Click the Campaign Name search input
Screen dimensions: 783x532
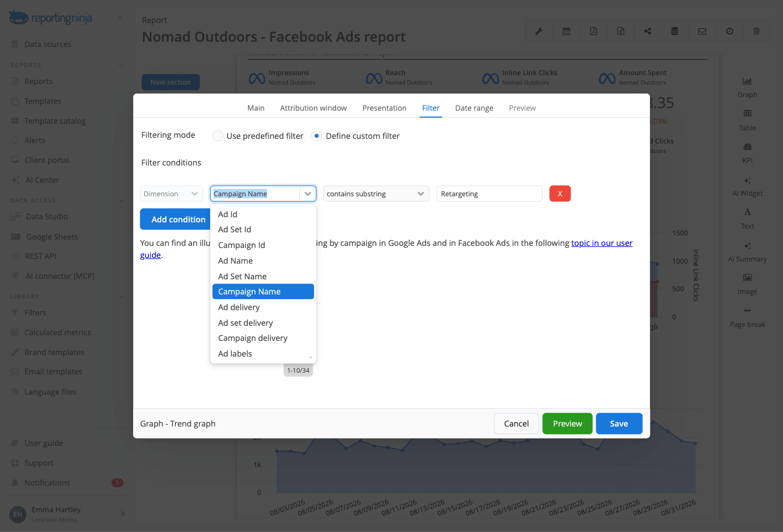click(255, 194)
